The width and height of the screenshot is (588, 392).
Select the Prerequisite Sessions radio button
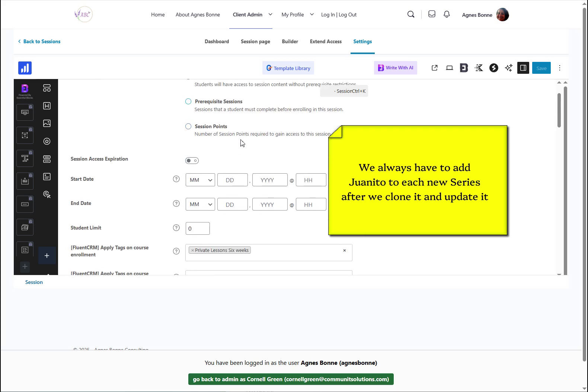(x=188, y=101)
